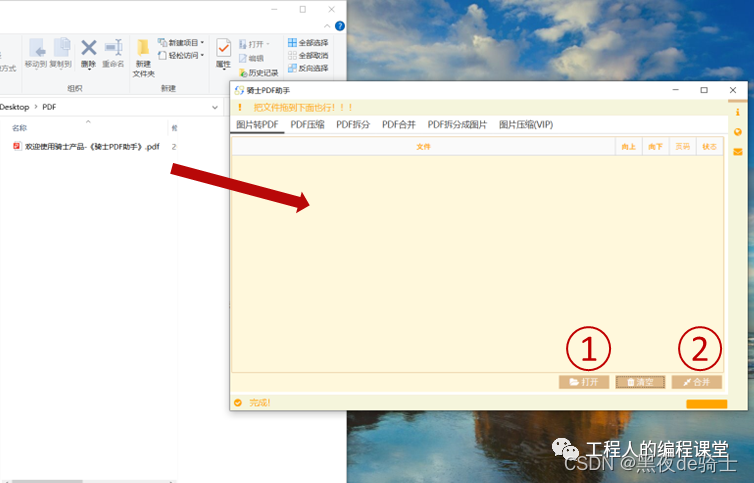Switch to the PDF拆分 tab
This screenshot has height=483, width=754.
pos(353,125)
